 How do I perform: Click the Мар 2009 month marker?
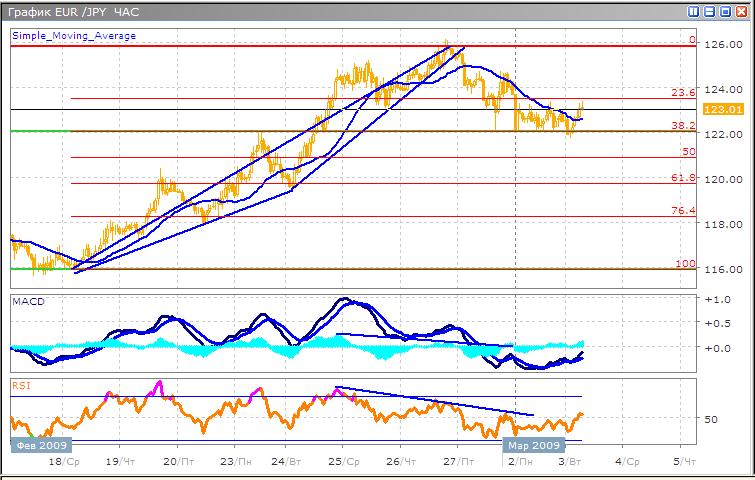532,447
